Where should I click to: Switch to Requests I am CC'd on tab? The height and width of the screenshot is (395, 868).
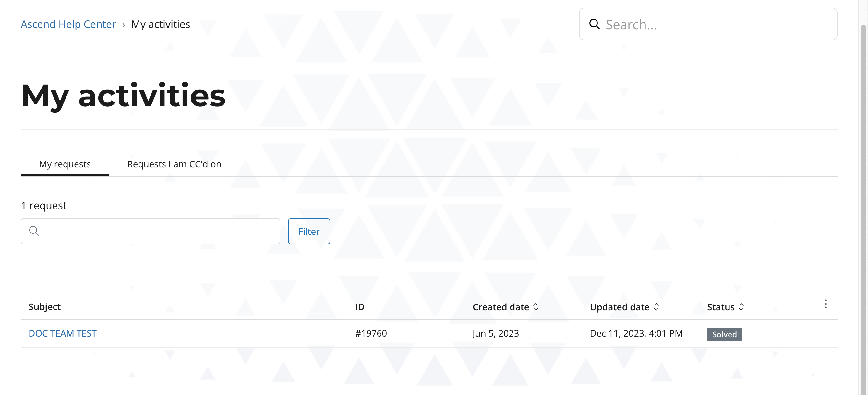[174, 164]
